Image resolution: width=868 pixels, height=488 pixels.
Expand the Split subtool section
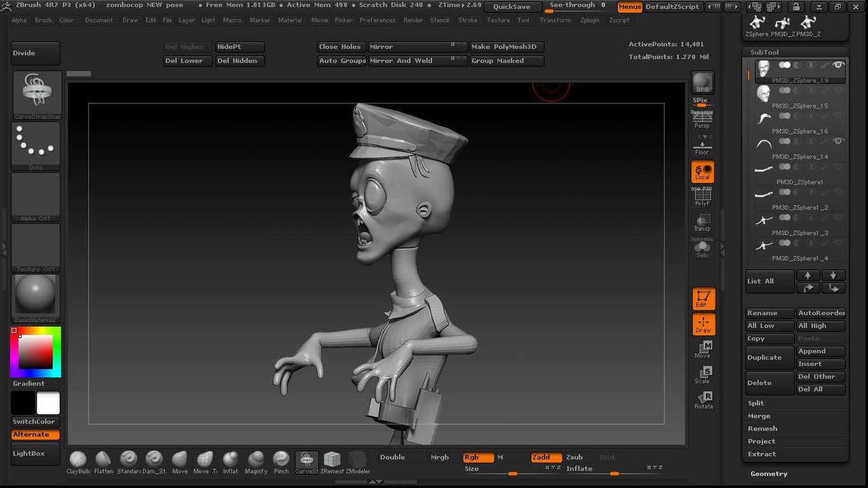click(755, 403)
